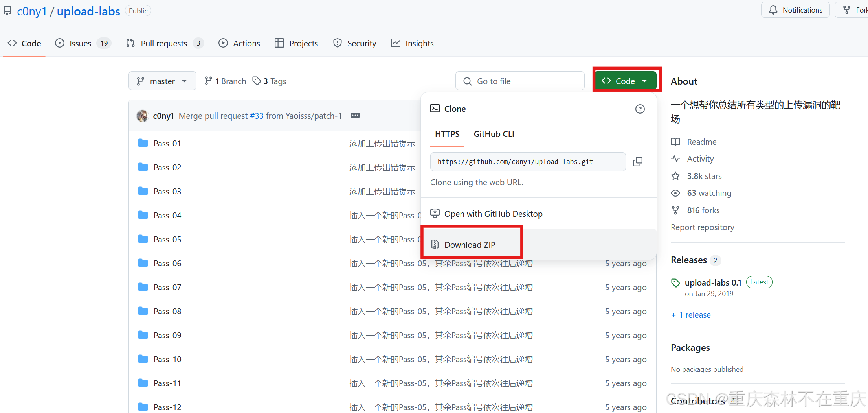Copy the clone URL with copy icon
868x413 pixels.
point(637,162)
